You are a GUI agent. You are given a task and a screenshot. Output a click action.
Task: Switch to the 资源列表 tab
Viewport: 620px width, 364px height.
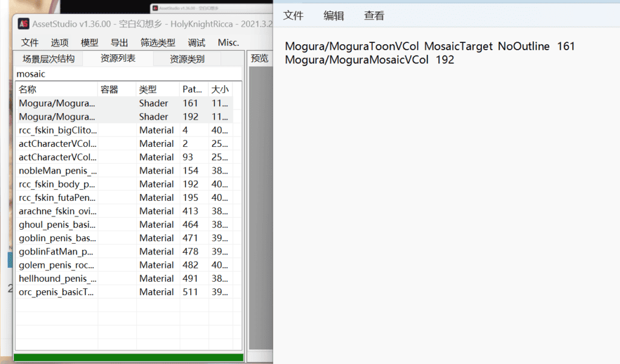118,59
